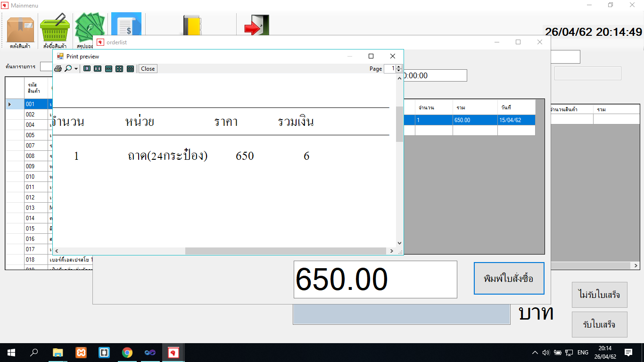644x362 pixels.
Task: Click the row selector arrow beside code 001
Action: (15, 104)
